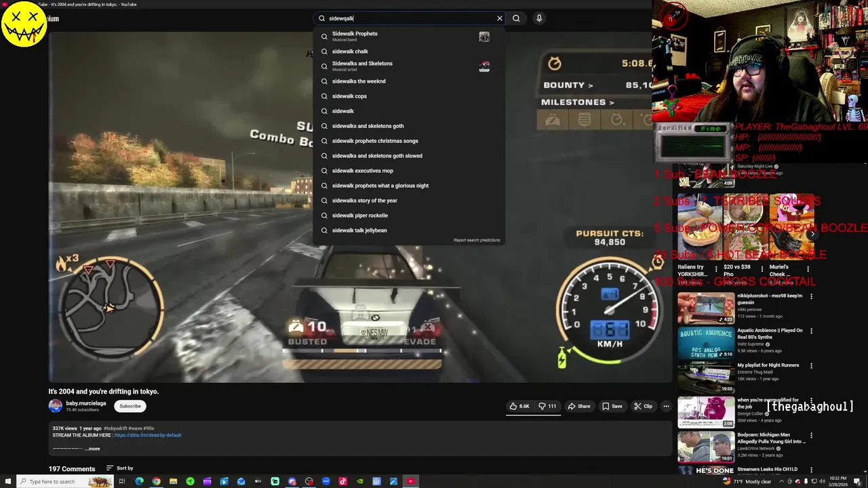Click the Windows taskbar search box
The height and width of the screenshot is (488, 868).
pyautogui.click(x=64, y=481)
